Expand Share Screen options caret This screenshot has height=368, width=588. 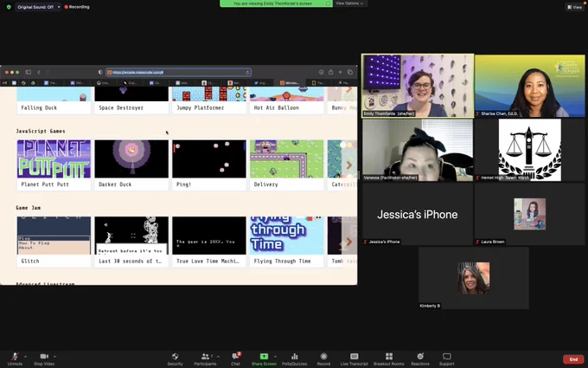tap(275, 357)
